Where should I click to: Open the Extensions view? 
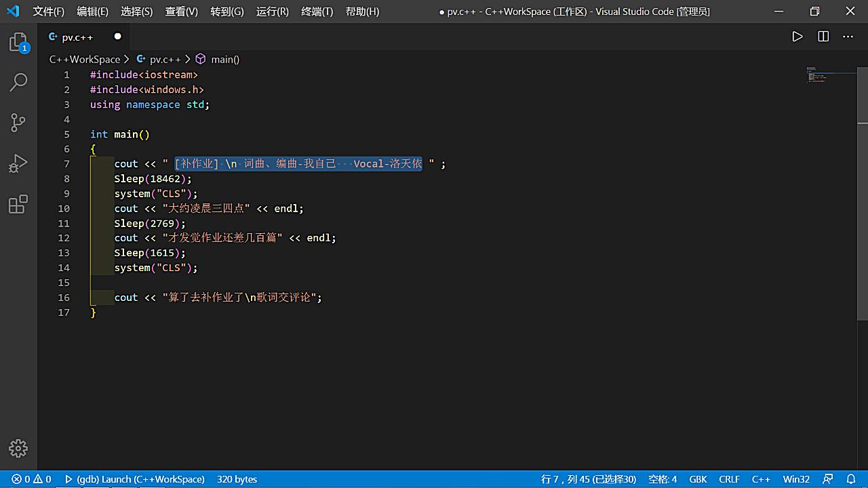[x=18, y=204]
